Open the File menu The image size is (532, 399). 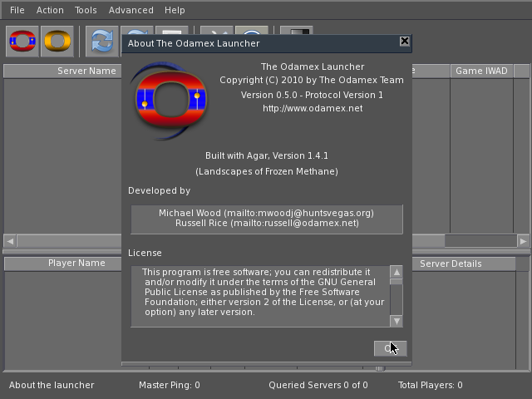[x=17, y=10]
